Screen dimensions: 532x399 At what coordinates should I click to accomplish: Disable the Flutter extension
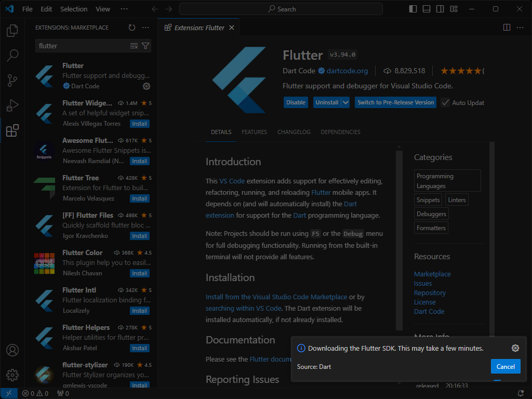click(296, 102)
